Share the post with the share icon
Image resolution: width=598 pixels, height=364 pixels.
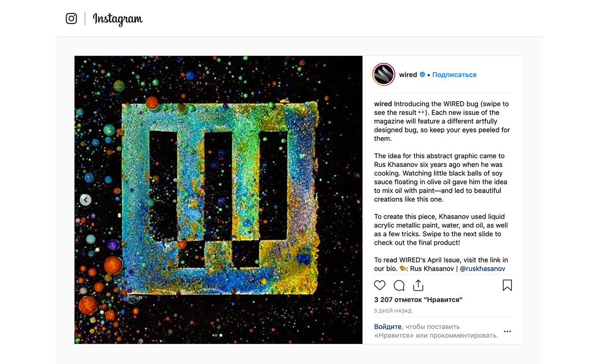418,285
